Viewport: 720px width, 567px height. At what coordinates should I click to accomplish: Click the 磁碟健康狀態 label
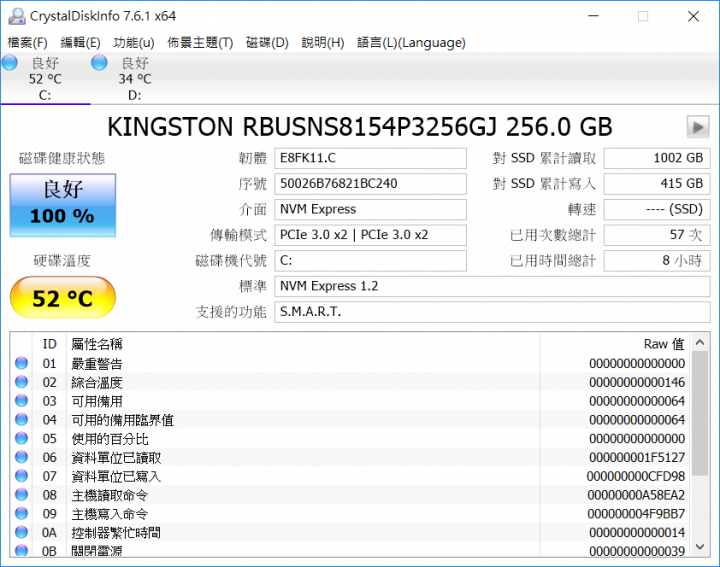click(62, 158)
